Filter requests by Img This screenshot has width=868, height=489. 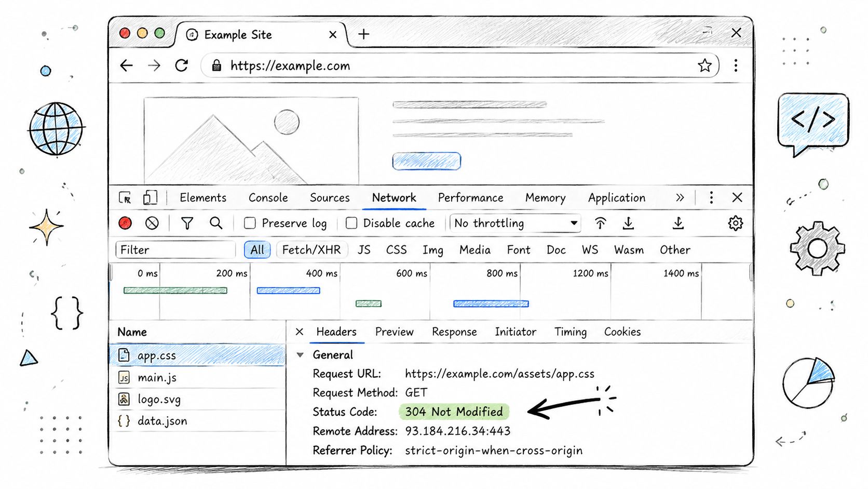coord(433,250)
